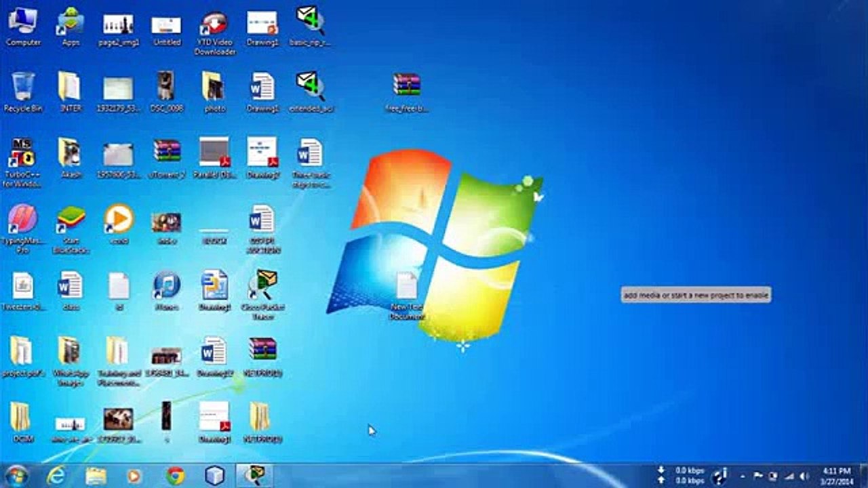This screenshot has width=868, height=488.
Task: Open Windows Explorer from taskbar
Action: (x=96, y=476)
